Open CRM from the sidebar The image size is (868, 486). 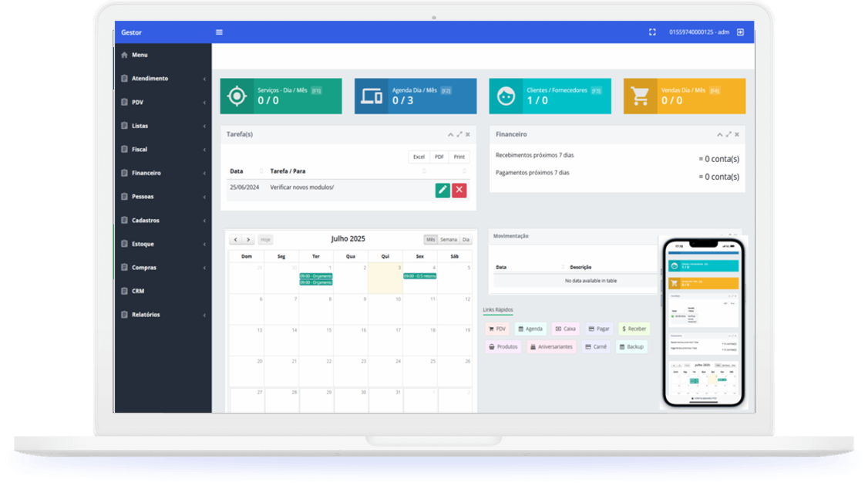click(138, 292)
